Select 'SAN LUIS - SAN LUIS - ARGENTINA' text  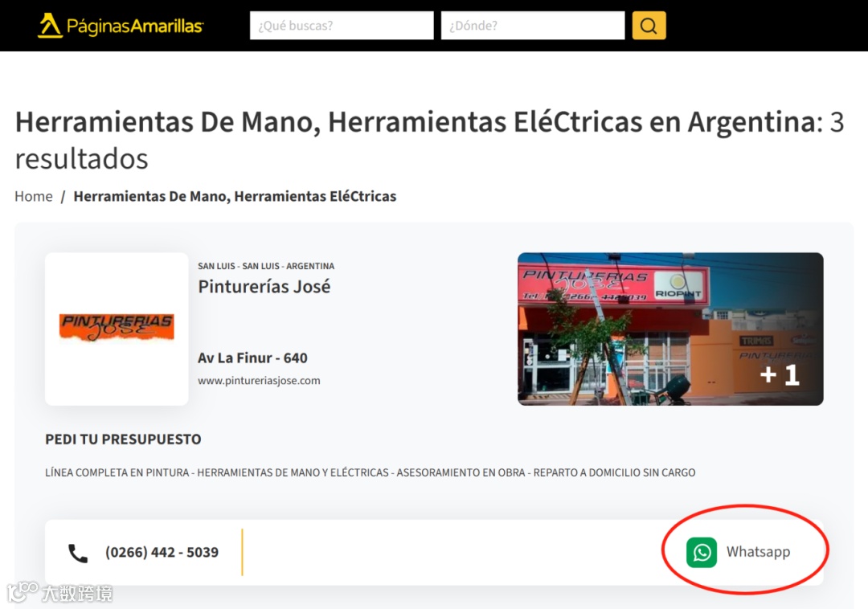click(x=266, y=266)
